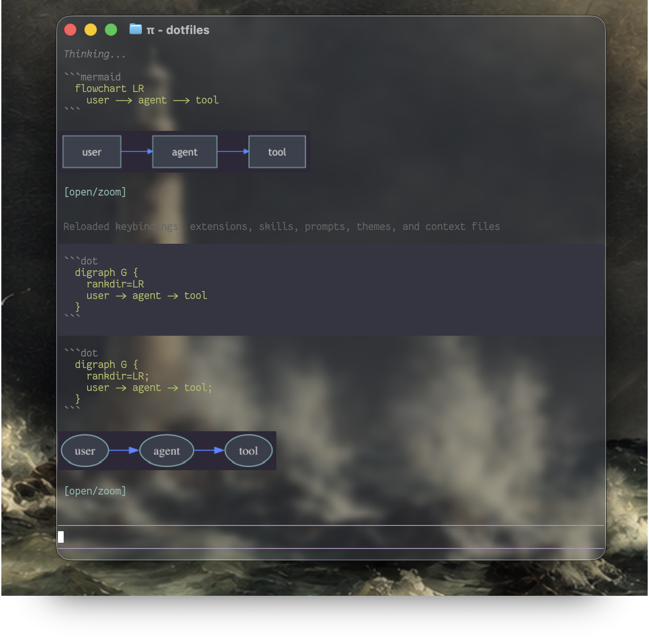Click 'rankdir=LR' in the highlighted dot block

click(115, 284)
